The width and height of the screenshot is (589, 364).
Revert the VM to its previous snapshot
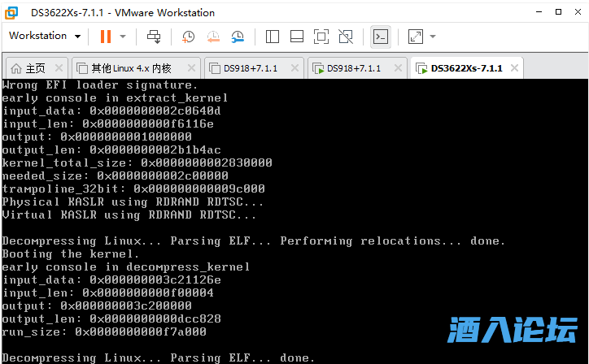pos(212,36)
